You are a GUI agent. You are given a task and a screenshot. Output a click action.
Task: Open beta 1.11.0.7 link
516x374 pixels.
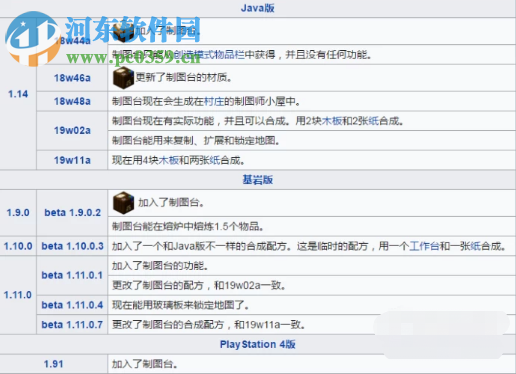coord(72,325)
